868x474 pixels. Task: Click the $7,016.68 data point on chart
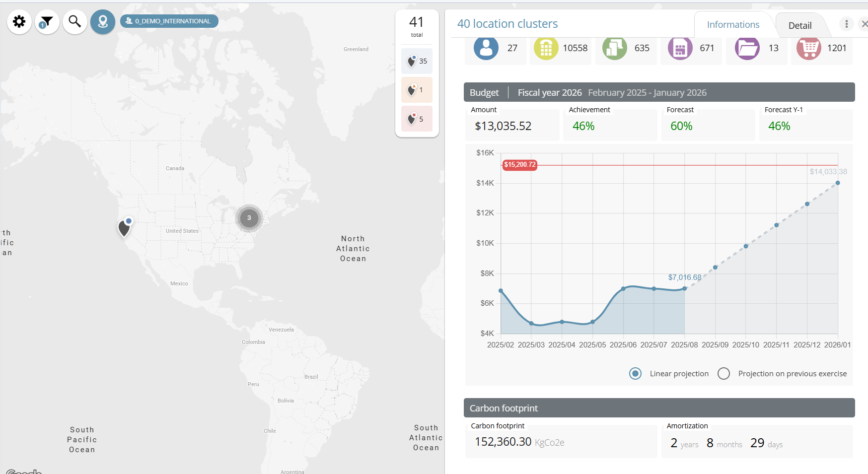click(x=684, y=288)
